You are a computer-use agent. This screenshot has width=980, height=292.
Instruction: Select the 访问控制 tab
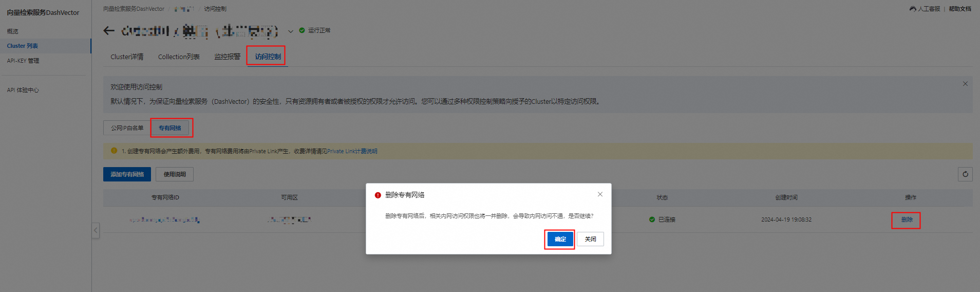click(268, 57)
